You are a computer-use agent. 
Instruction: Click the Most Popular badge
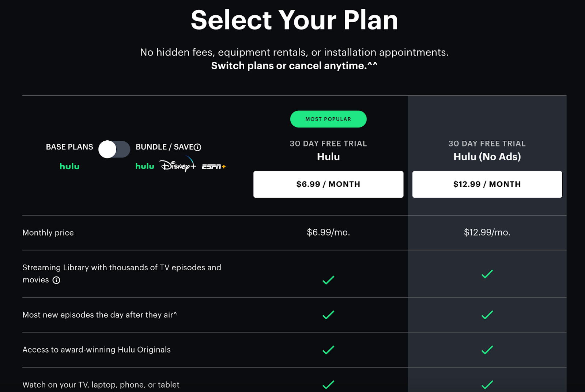pos(328,119)
